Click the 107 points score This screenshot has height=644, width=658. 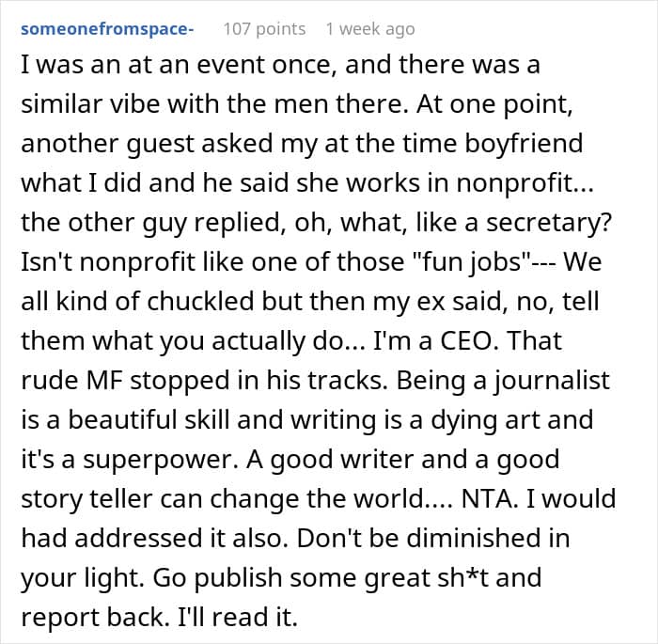[x=264, y=29]
